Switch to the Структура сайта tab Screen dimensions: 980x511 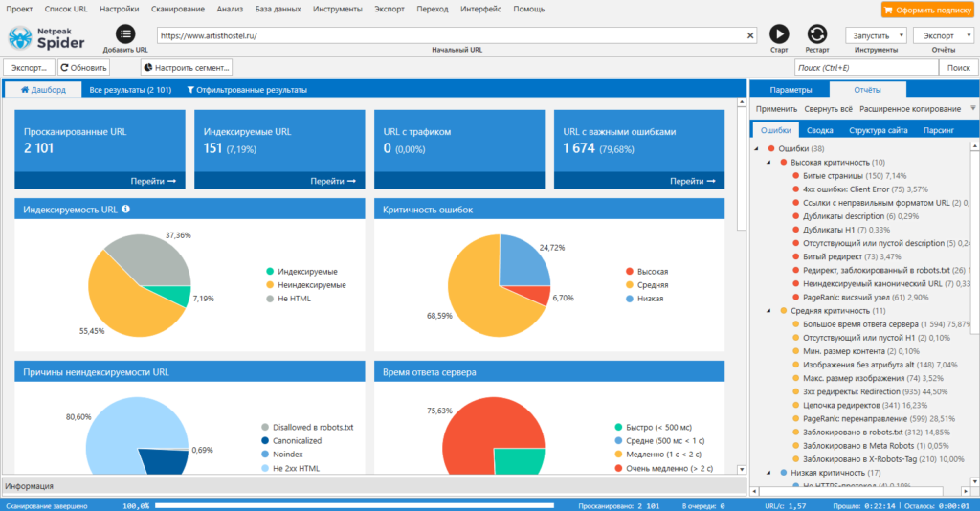pos(878,129)
